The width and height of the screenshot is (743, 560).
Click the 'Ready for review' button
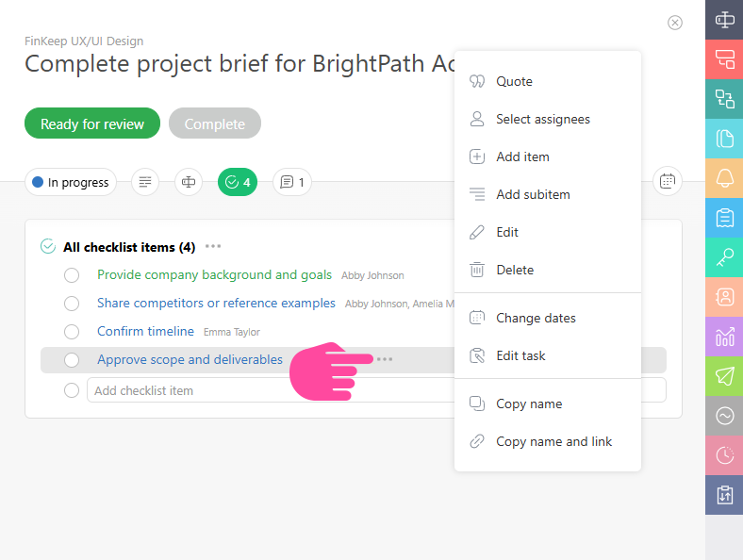pos(92,124)
